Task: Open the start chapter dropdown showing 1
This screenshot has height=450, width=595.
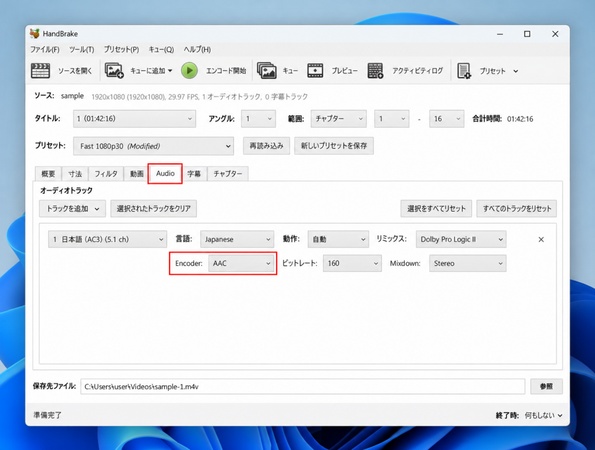Action: point(391,119)
